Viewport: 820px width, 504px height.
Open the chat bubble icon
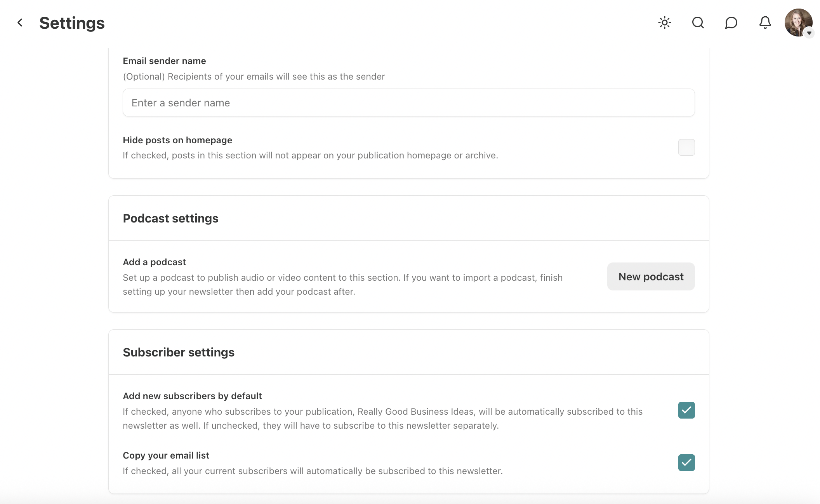point(731,23)
